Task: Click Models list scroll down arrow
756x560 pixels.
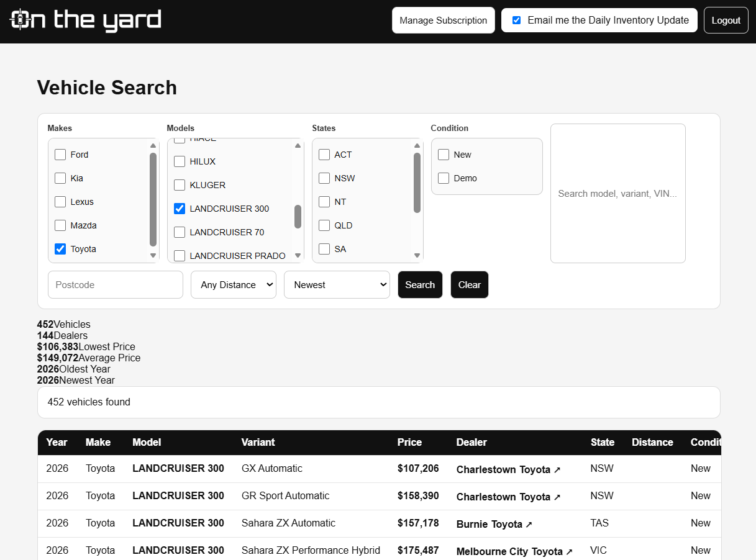Action: [x=298, y=255]
